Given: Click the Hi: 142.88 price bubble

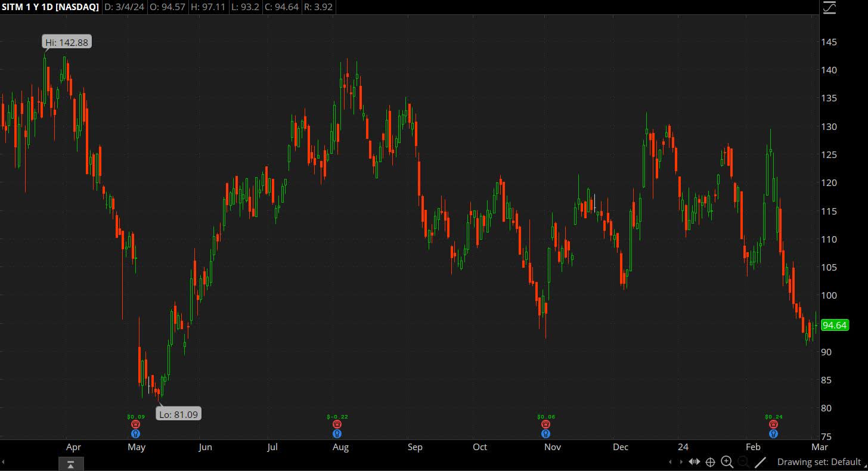Looking at the screenshot, I should [66, 42].
